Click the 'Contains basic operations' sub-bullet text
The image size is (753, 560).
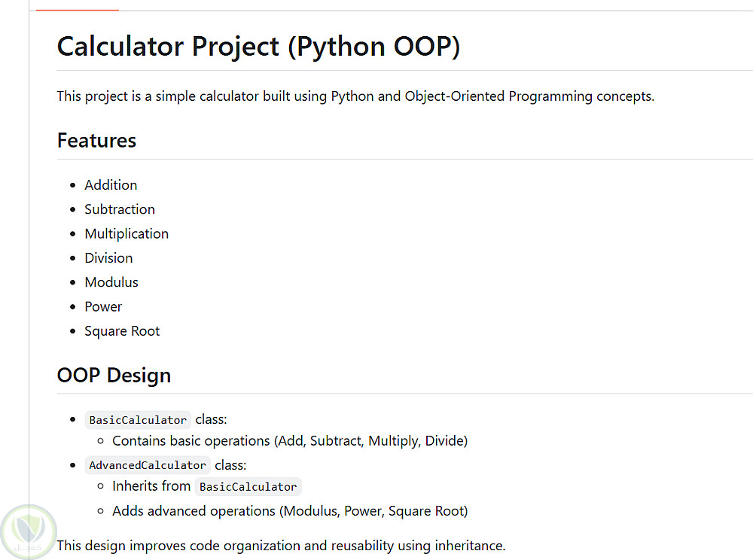point(290,441)
